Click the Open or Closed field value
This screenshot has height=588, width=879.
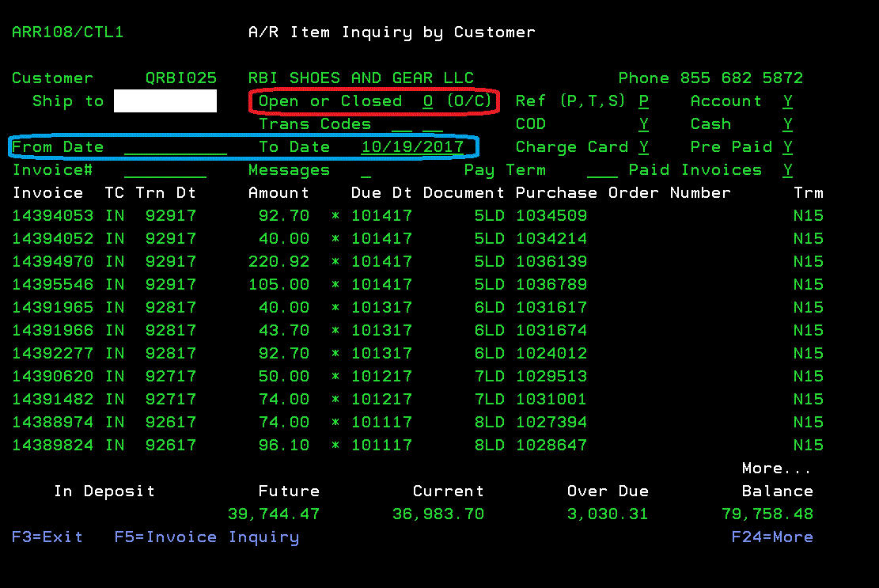point(428,101)
